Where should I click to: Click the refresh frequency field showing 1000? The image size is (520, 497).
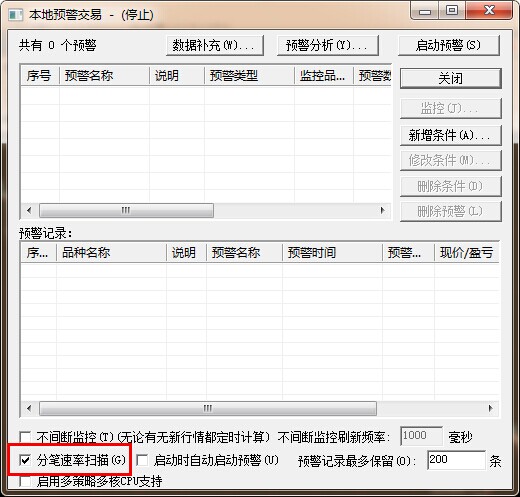point(421,436)
